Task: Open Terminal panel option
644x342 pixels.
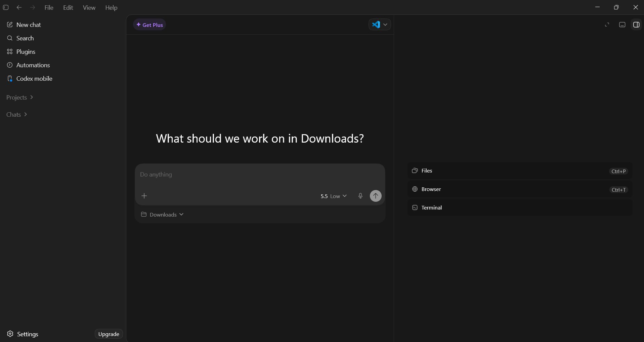Action: [x=520, y=207]
